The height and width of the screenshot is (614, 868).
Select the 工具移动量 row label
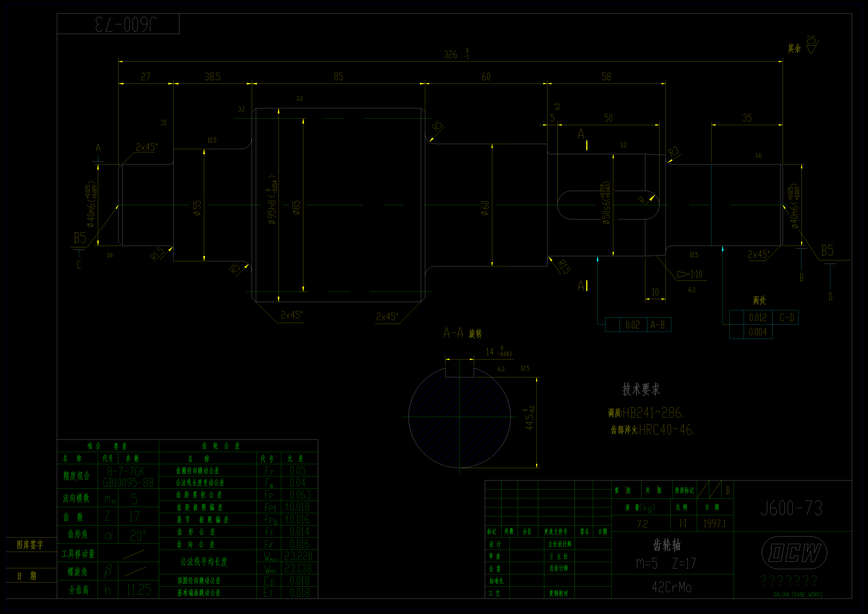click(78, 554)
